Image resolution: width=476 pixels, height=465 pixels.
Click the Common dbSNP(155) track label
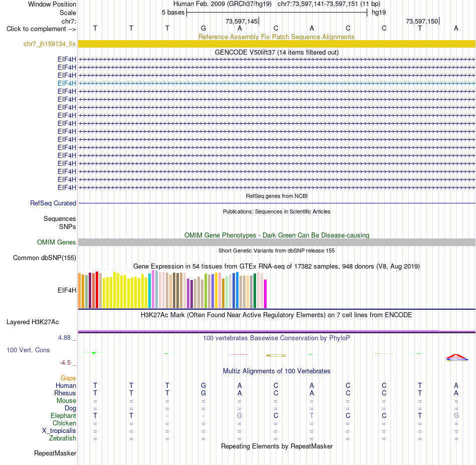click(x=45, y=258)
